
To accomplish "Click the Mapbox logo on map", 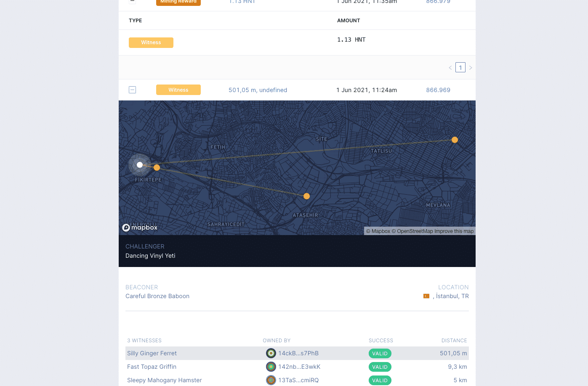I will coord(140,227).
